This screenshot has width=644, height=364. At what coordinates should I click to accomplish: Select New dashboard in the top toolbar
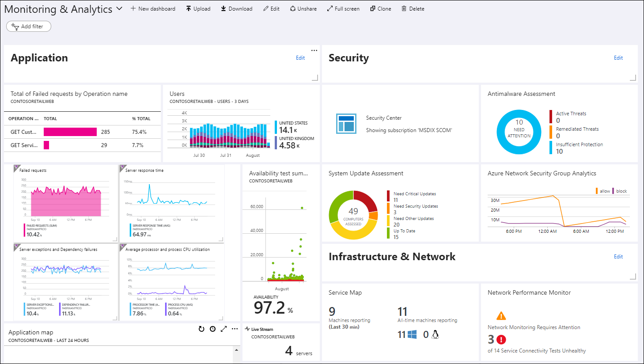pos(153,8)
